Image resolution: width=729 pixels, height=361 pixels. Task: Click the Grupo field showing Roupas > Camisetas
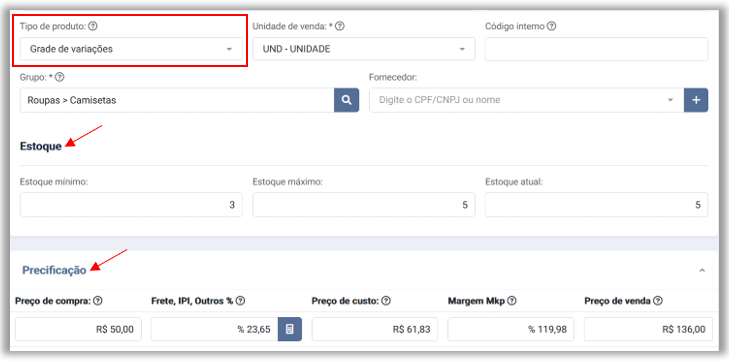[x=177, y=100]
